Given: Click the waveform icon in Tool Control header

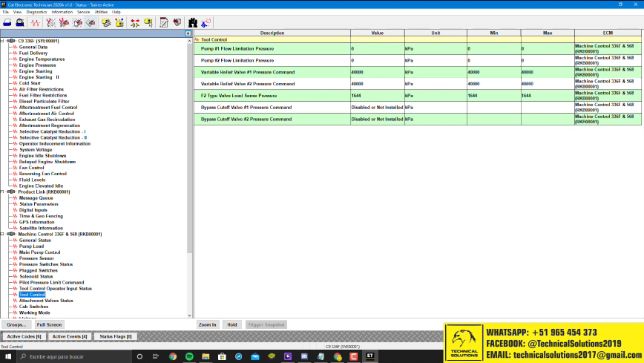Looking at the screenshot, I should 197,39.
